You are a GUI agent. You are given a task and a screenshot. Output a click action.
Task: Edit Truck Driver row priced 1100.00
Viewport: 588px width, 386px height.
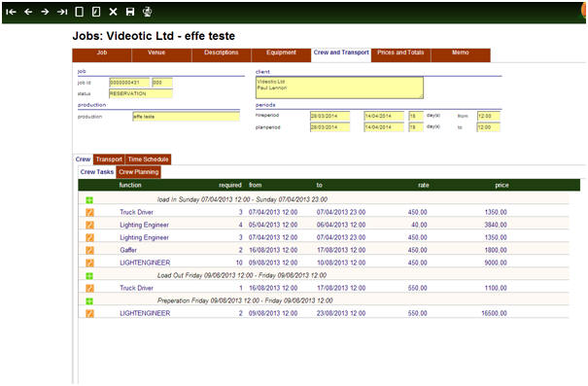coord(89,289)
